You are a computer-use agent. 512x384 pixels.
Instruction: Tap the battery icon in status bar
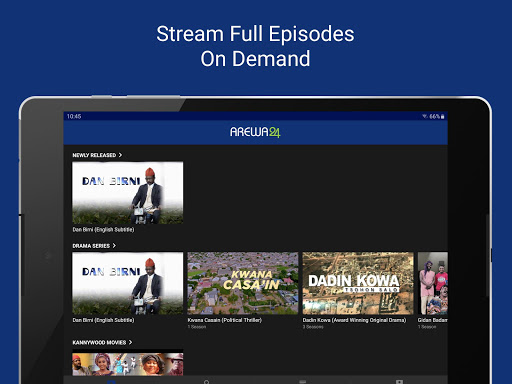point(443,116)
